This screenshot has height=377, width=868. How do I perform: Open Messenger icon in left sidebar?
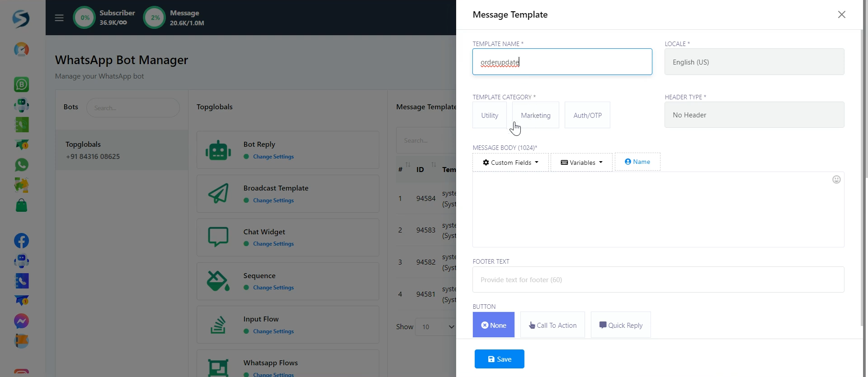coord(21,321)
